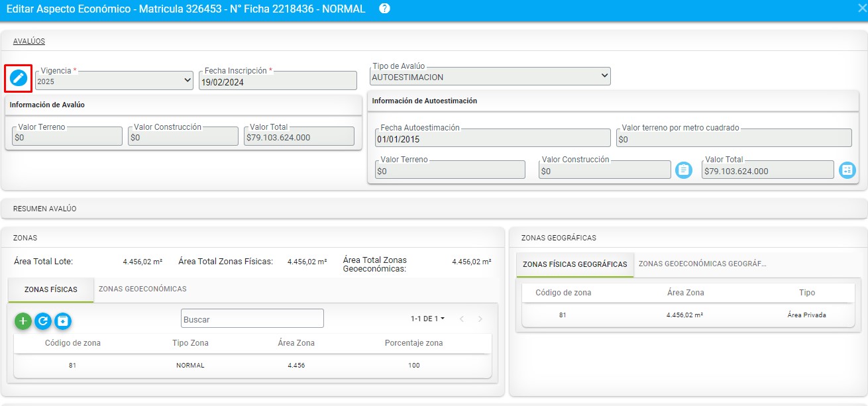Click the Tipo Zona column header

(190, 343)
